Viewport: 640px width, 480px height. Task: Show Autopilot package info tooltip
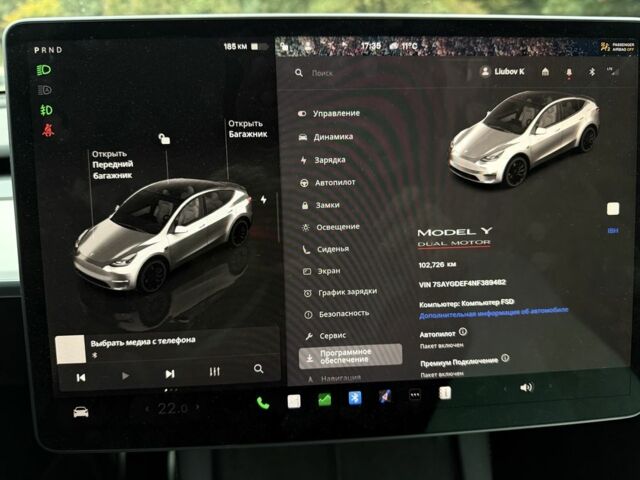[463, 331]
